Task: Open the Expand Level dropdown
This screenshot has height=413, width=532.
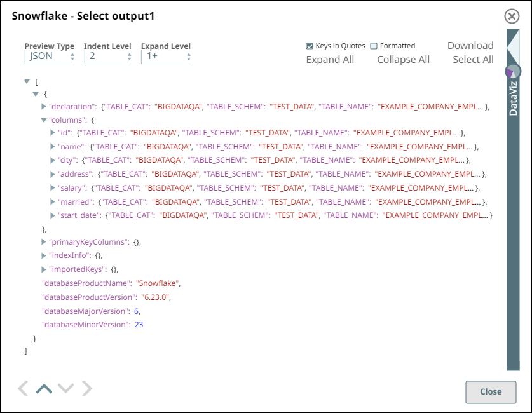Action: 165,57
